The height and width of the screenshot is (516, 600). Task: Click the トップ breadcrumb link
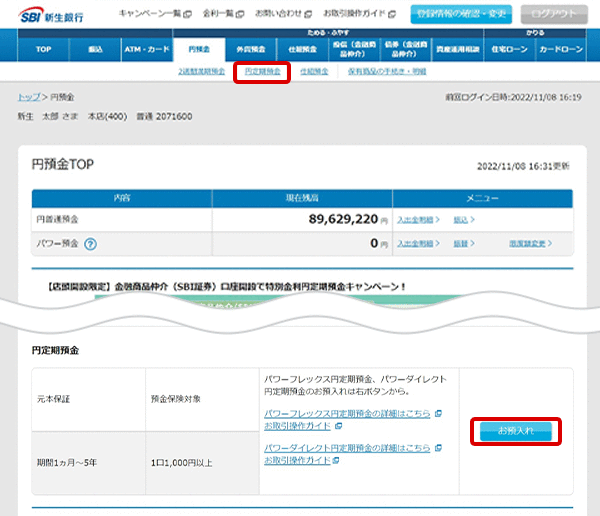coord(27,97)
